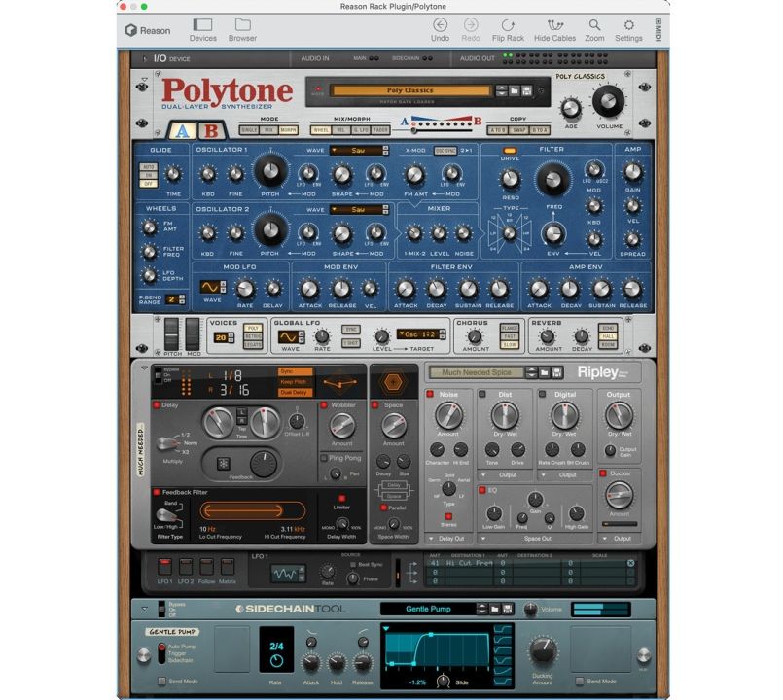Toggle Beat Sync in the LFO 1 section
The image size is (783, 700).
[351, 564]
